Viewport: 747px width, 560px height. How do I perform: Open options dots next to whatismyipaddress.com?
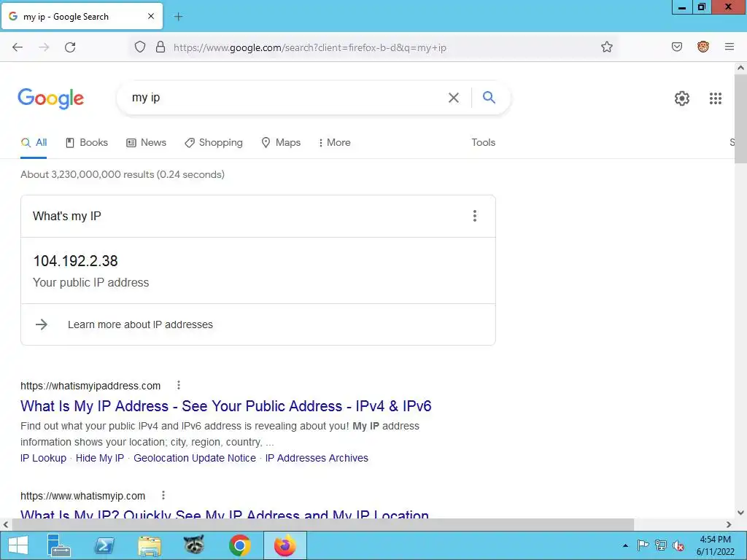click(x=179, y=385)
